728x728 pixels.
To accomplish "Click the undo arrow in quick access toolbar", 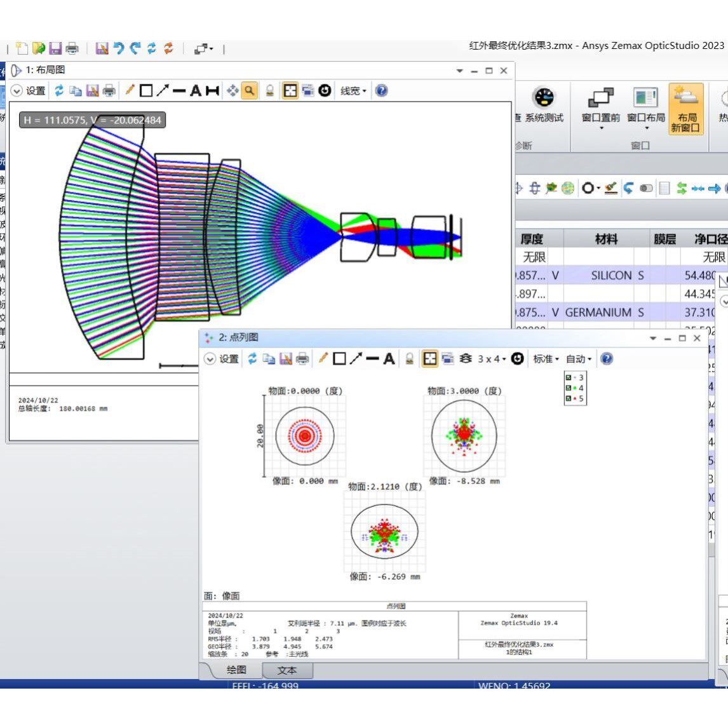I will 119,48.
